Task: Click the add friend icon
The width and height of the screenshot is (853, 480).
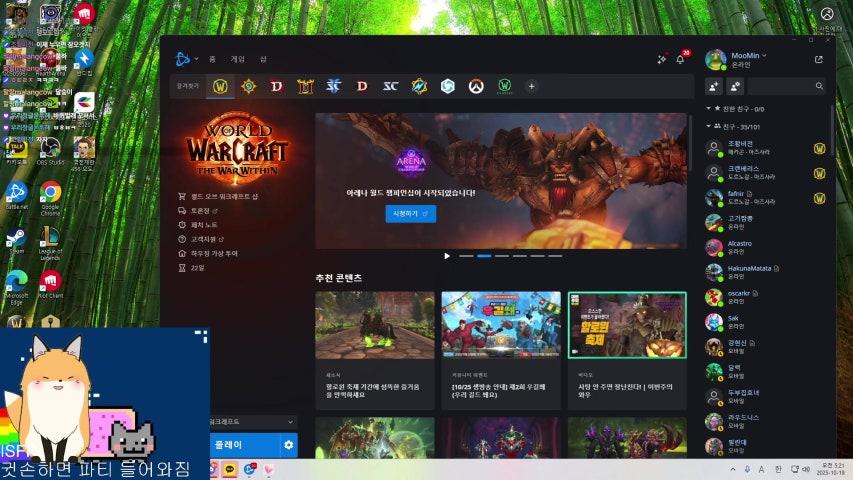Action: pyautogui.click(x=714, y=86)
